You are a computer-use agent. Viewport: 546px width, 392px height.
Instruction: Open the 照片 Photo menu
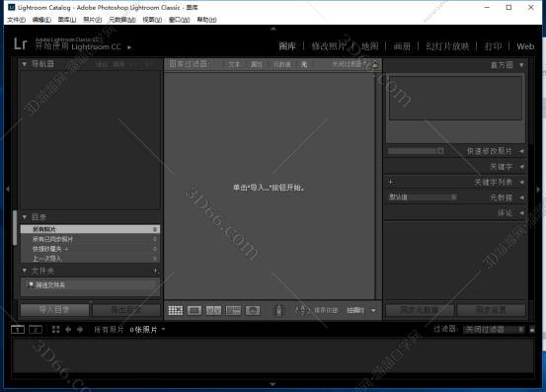(x=92, y=20)
